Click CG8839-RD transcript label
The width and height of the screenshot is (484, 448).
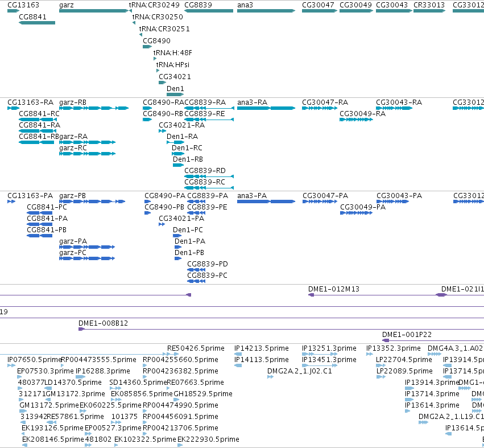click(x=205, y=171)
